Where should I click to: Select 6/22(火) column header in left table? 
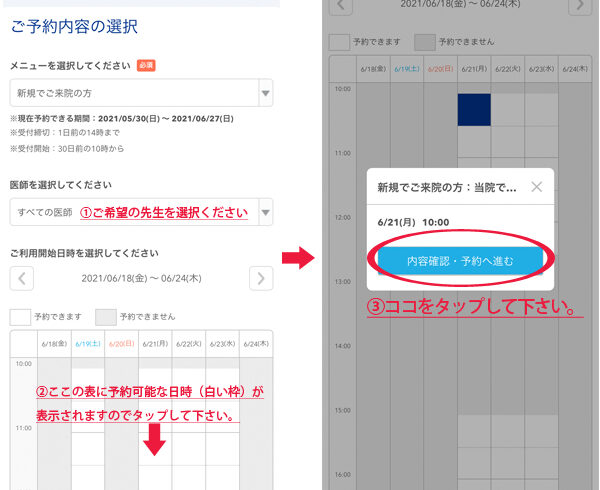point(189,344)
